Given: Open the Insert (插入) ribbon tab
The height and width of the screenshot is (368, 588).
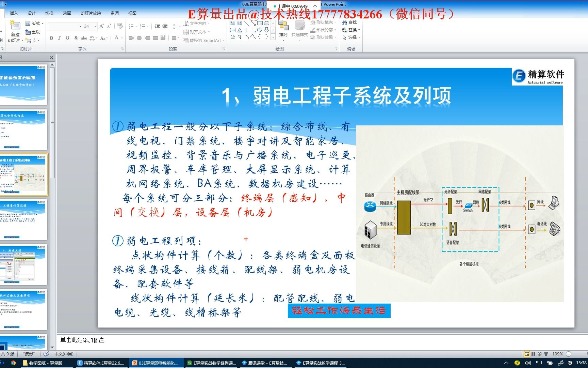Looking at the screenshot, I should point(14,13).
